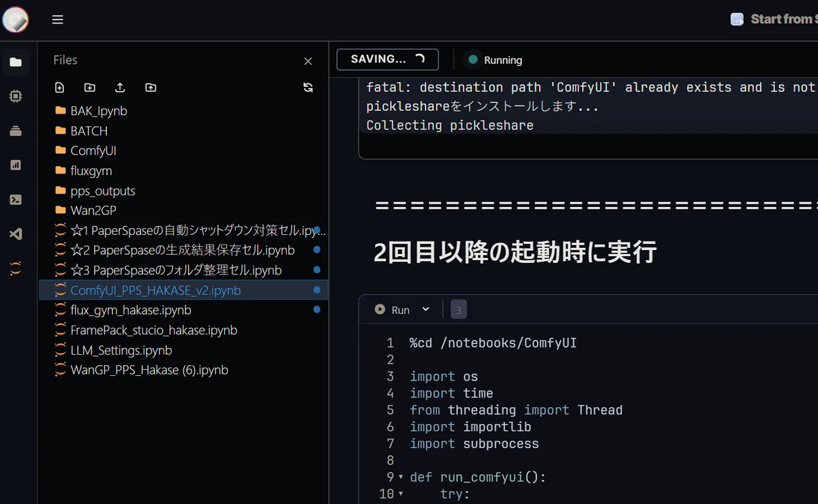Click the pickleshareをインストールします output line
Image resolution: width=818 pixels, height=504 pixels.
click(x=483, y=106)
